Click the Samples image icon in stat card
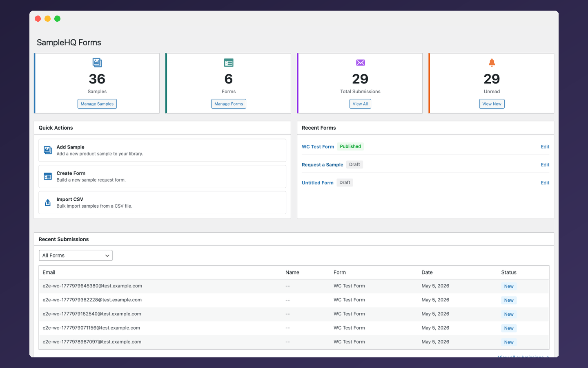588x368 pixels. [97, 63]
